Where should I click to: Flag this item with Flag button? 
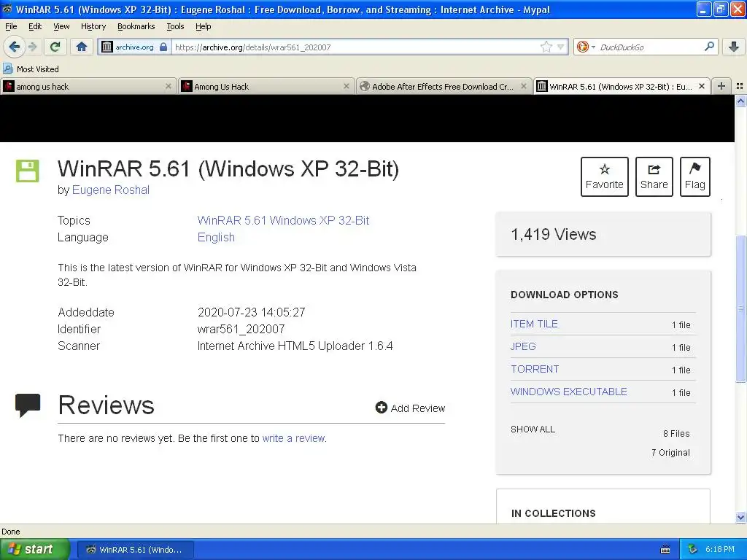(694, 176)
